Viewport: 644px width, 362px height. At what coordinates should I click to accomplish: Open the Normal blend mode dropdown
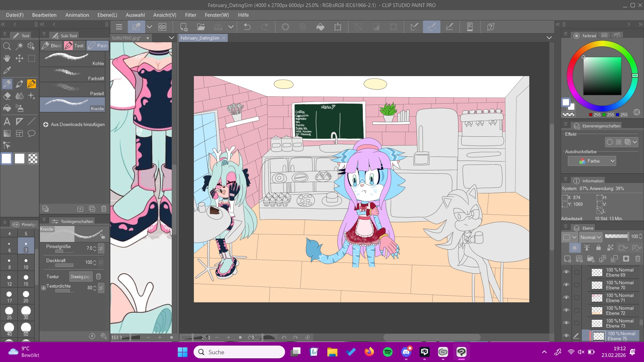pos(591,237)
